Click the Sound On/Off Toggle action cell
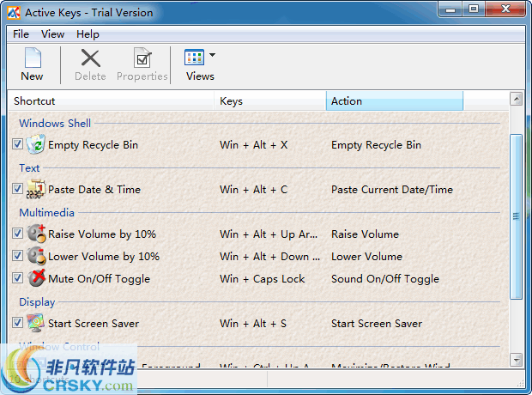Viewport: 532px width, 395px height. click(385, 279)
